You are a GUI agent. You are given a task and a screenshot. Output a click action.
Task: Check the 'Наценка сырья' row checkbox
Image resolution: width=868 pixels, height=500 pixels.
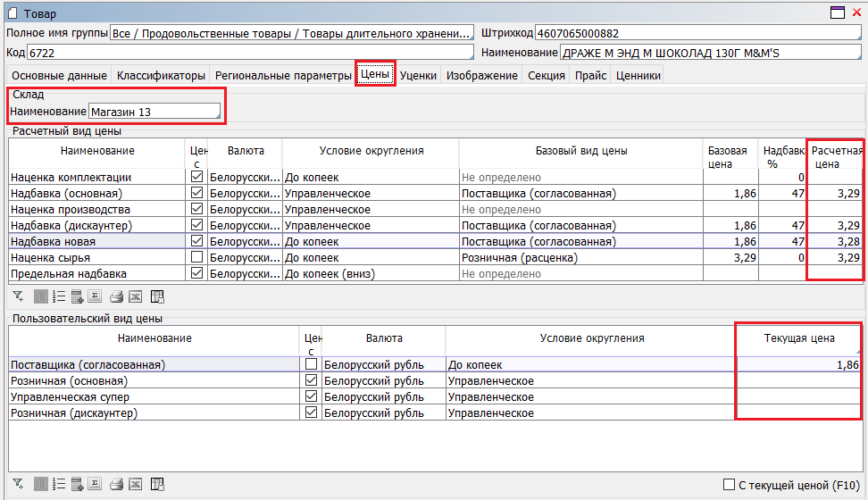coord(196,258)
